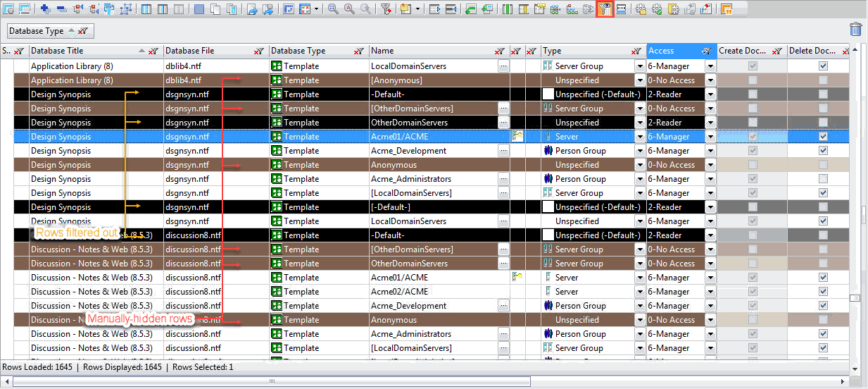Expand the yellow note toolbar dropdown arrow
This screenshot has width=868, height=389.
[x=418, y=9]
